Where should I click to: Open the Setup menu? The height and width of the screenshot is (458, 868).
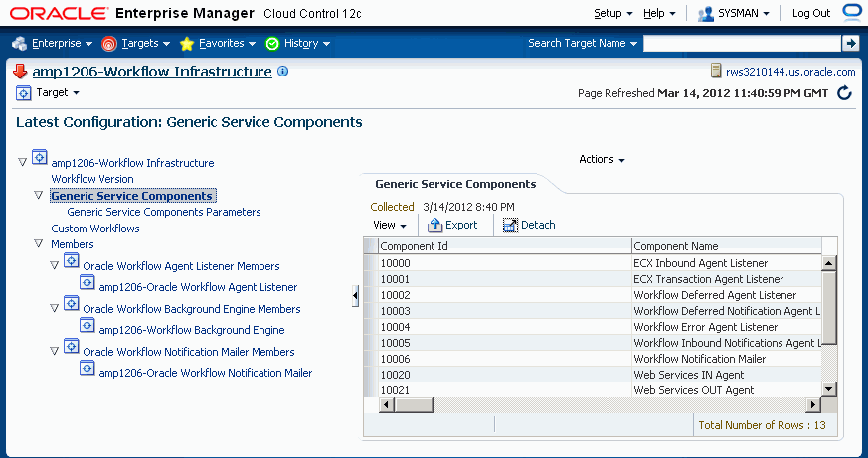coord(612,13)
